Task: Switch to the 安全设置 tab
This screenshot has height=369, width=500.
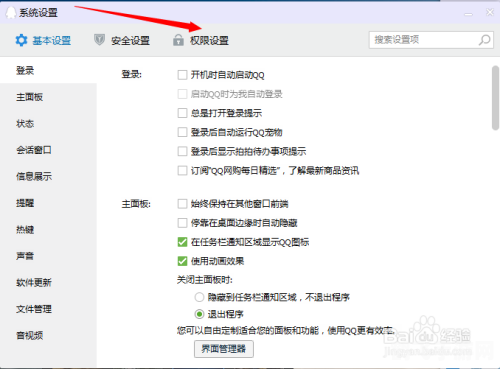Action: (x=122, y=40)
